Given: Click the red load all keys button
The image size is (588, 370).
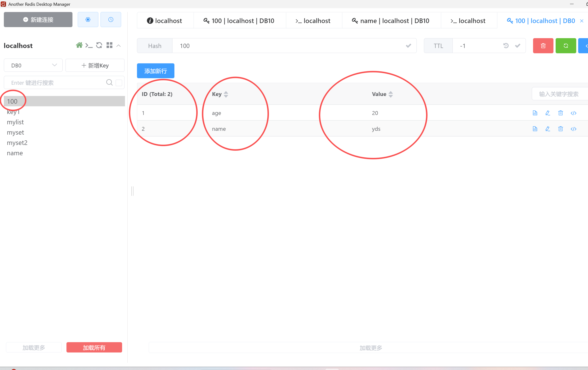Looking at the screenshot, I should pos(94,347).
